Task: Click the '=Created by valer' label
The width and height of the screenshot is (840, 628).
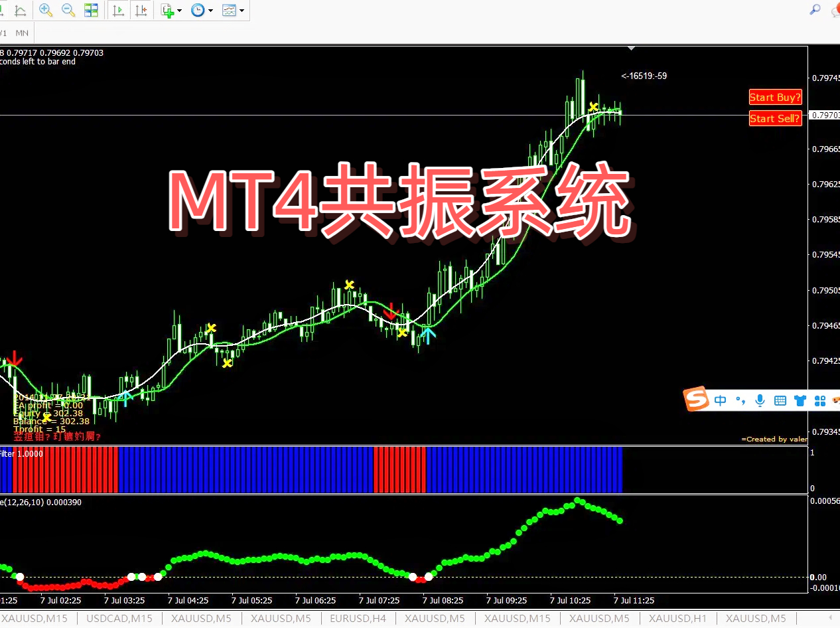Action: [x=774, y=439]
